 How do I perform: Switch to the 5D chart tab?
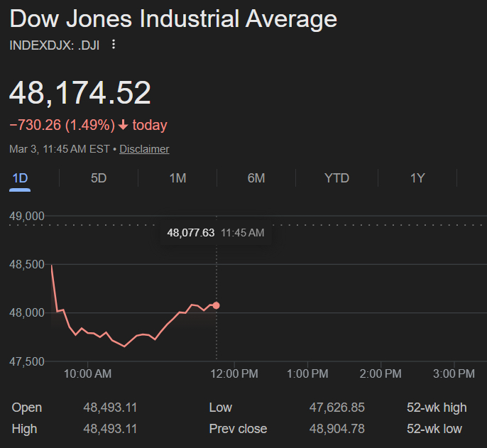pyautogui.click(x=99, y=178)
